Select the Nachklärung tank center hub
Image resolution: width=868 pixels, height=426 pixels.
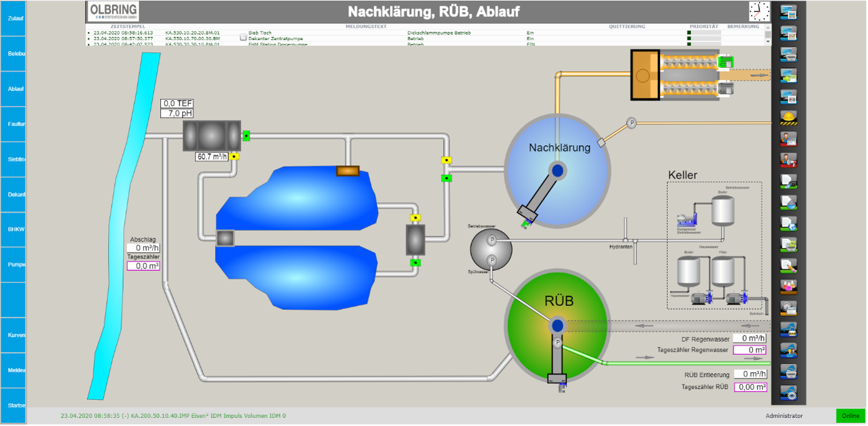(x=558, y=170)
